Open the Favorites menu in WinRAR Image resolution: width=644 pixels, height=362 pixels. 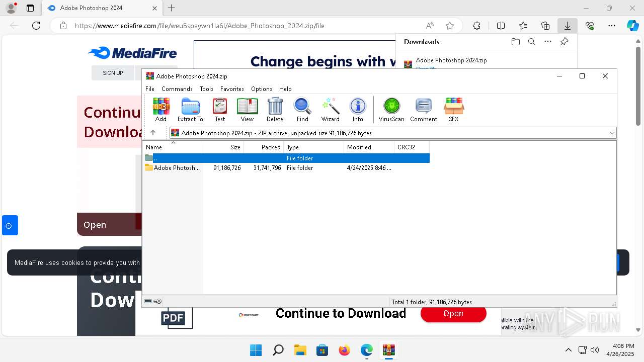click(232, 88)
